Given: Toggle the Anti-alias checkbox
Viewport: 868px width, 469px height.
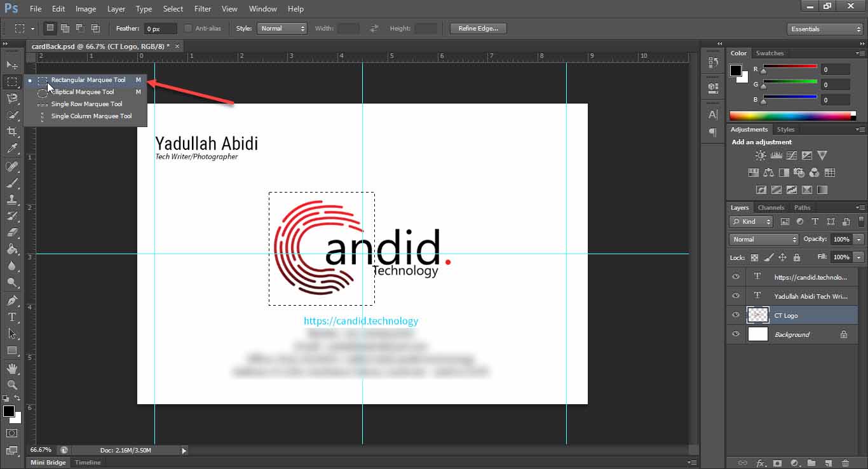Looking at the screenshot, I should coord(188,28).
